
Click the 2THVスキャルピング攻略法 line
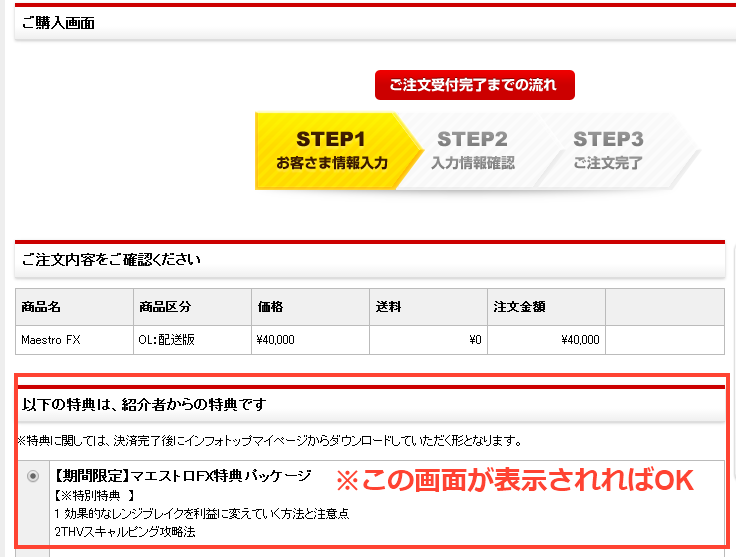point(125,532)
